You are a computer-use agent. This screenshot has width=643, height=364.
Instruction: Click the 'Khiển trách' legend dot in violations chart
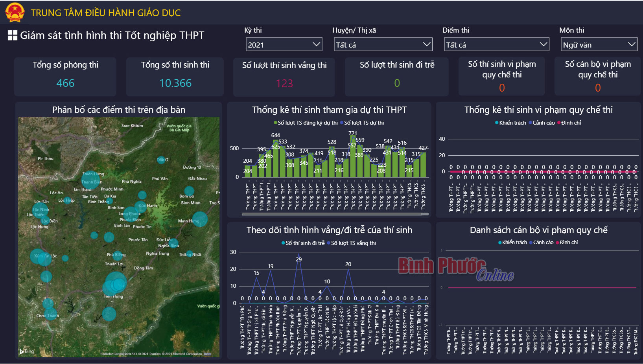pos(497,123)
